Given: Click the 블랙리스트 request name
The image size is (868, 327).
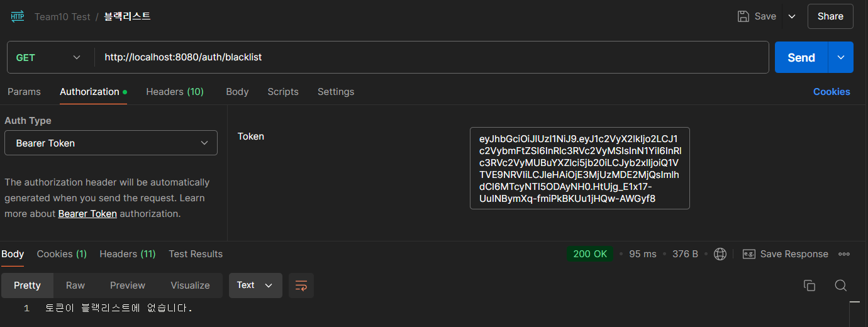Looking at the screenshot, I should pyautogui.click(x=127, y=17).
